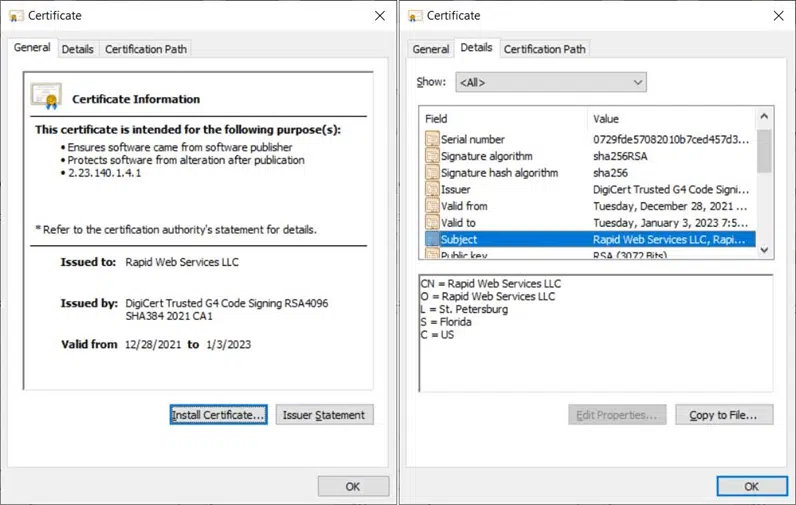The height and width of the screenshot is (505, 796).
Task: Open Details tab in left window
Action: click(78, 49)
